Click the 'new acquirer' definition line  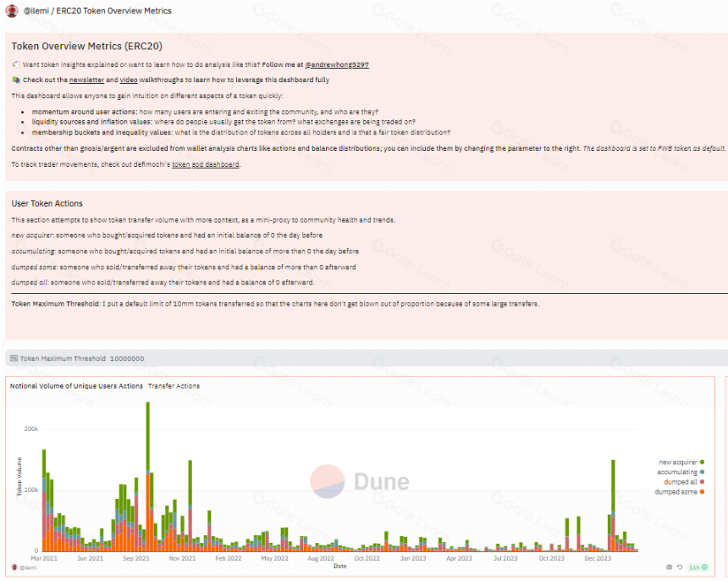click(167, 235)
